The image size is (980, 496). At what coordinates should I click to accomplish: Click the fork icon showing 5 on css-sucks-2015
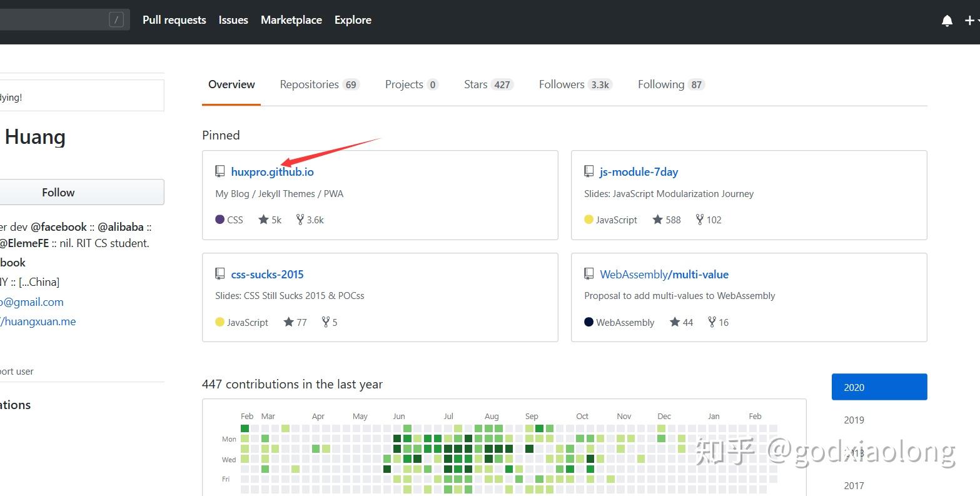tap(326, 321)
